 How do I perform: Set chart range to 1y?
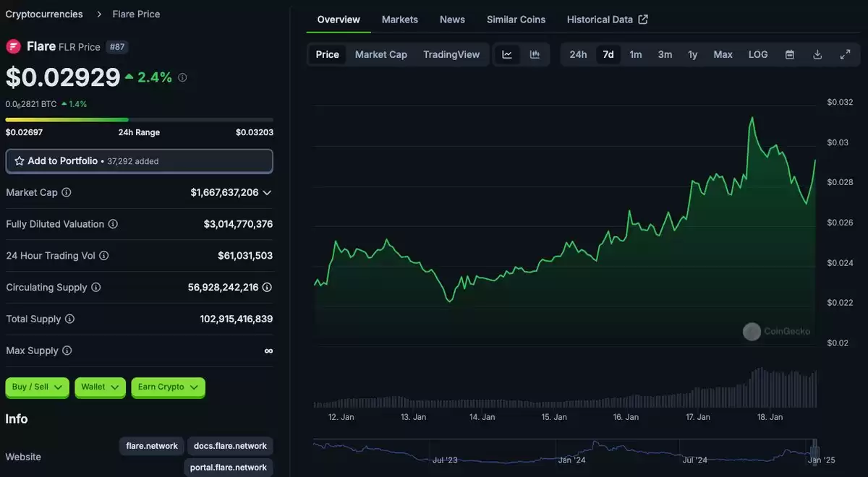[x=693, y=54]
